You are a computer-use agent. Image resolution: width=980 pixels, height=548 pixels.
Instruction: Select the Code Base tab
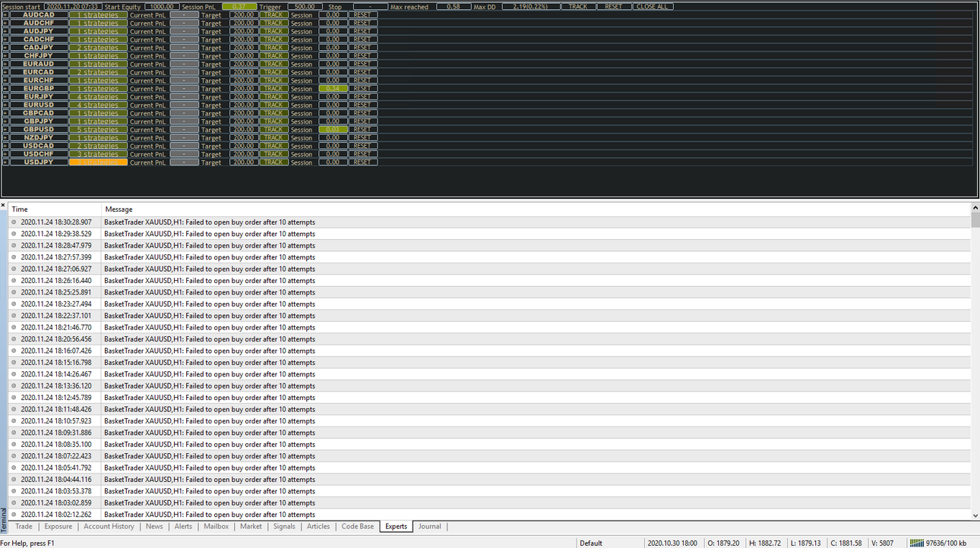tap(357, 527)
